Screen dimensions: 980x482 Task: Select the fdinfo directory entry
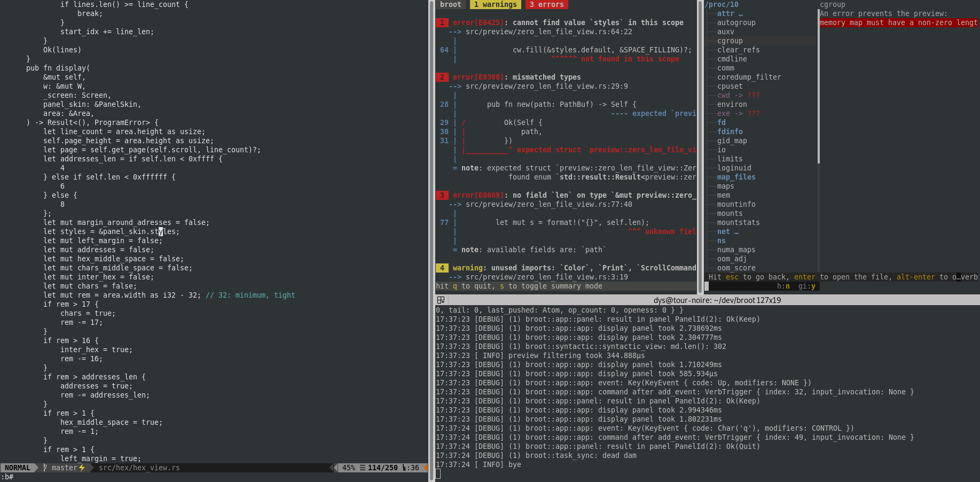pyautogui.click(x=730, y=131)
